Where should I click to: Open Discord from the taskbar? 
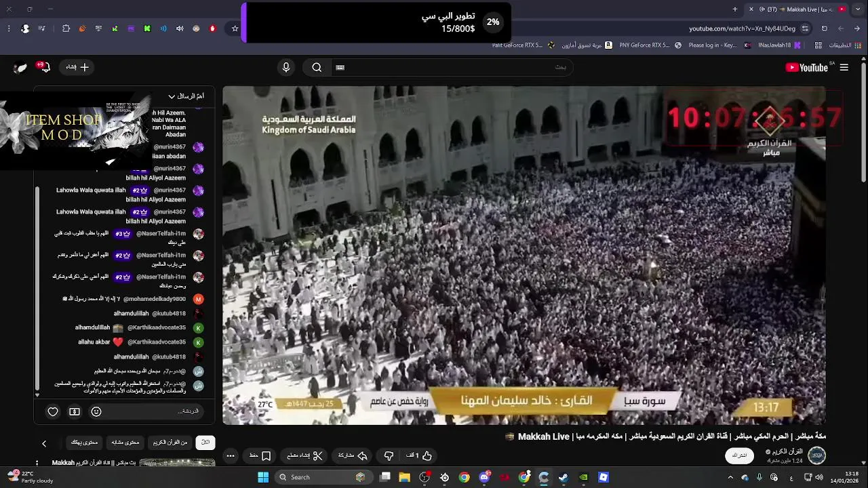coord(484,477)
